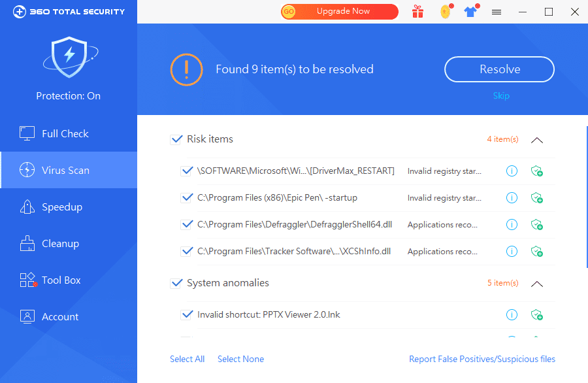Viewport: 588px width, 383px height.
Task: Open the Speedup tab in sidebar
Action: coord(62,207)
